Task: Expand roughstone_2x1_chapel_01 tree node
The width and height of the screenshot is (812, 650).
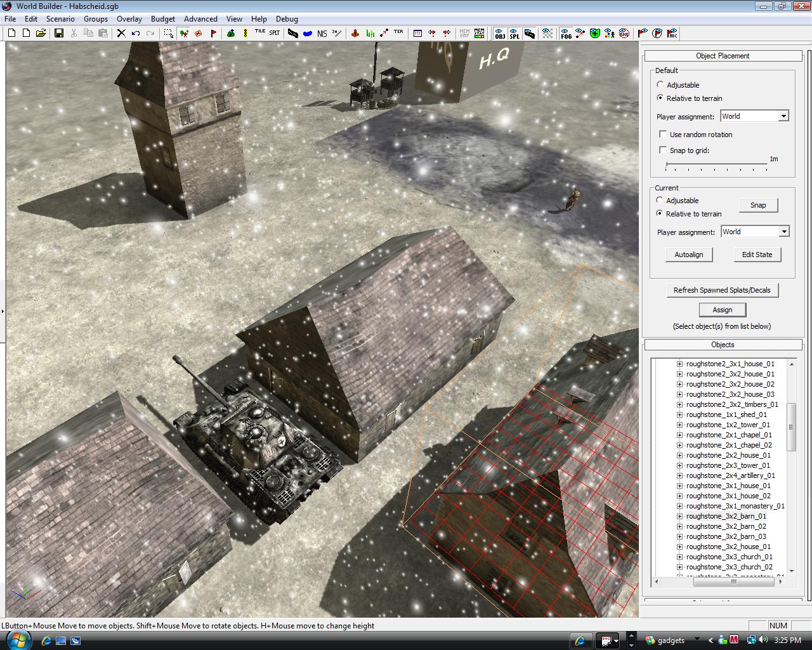Action: tap(679, 435)
